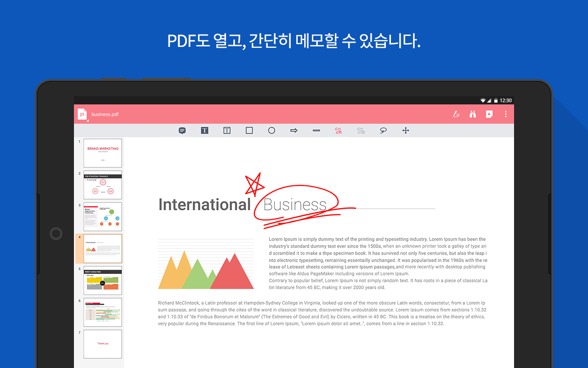Select the arrow annotation tool
588x368 pixels.
pos(294,131)
